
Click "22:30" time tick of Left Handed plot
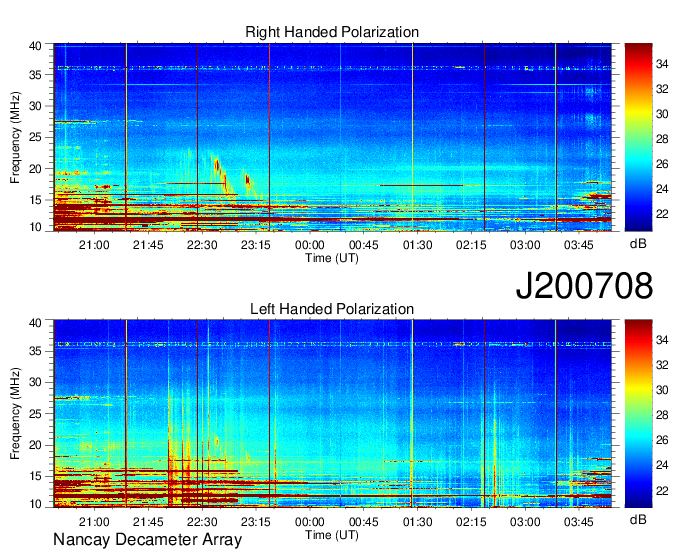[202, 521]
